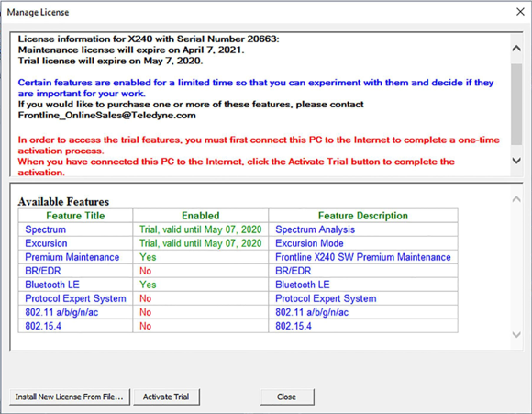Image resolution: width=532 pixels, height=414 pixels.
Task: Click the Serial Number 20663 license line
Action: [149, 39]
